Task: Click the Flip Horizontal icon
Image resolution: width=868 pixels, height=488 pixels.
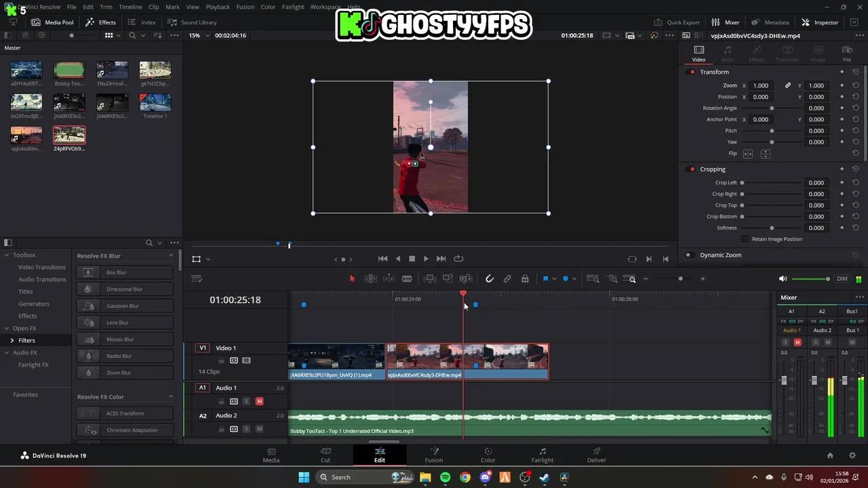Action: tap(748, 154)
